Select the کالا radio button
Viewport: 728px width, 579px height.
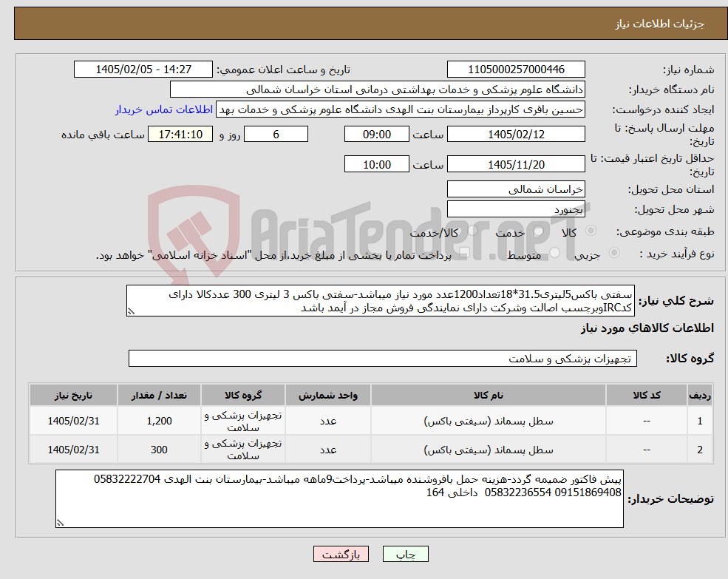click(x=591, y=231)
